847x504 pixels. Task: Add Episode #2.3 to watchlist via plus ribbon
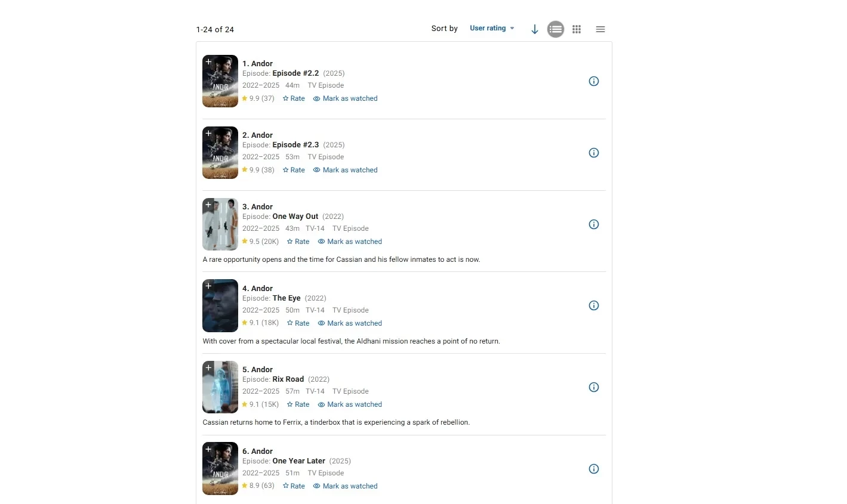208,133
